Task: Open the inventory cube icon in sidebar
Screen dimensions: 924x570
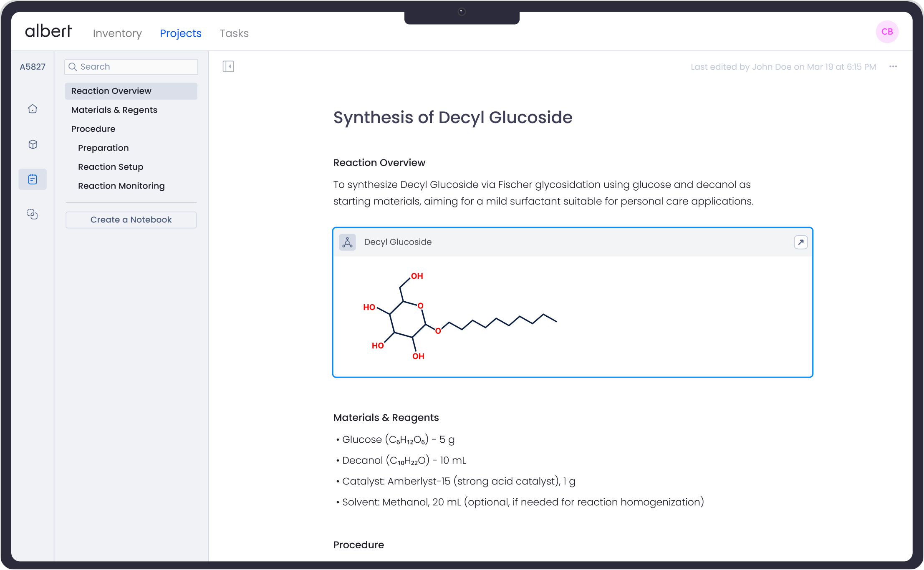Action: [33, 144]
